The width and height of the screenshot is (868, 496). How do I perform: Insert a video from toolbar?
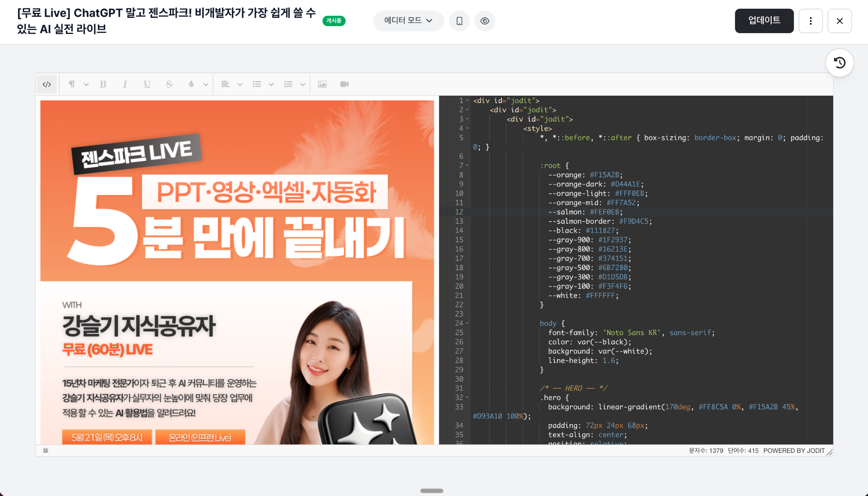click(344, 84)
